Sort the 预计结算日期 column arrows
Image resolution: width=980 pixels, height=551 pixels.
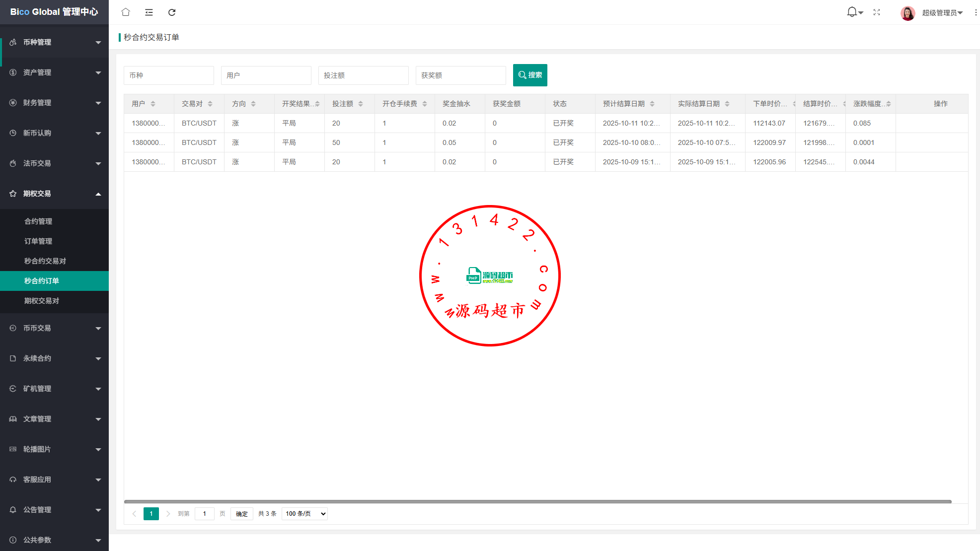pos(652,104)
